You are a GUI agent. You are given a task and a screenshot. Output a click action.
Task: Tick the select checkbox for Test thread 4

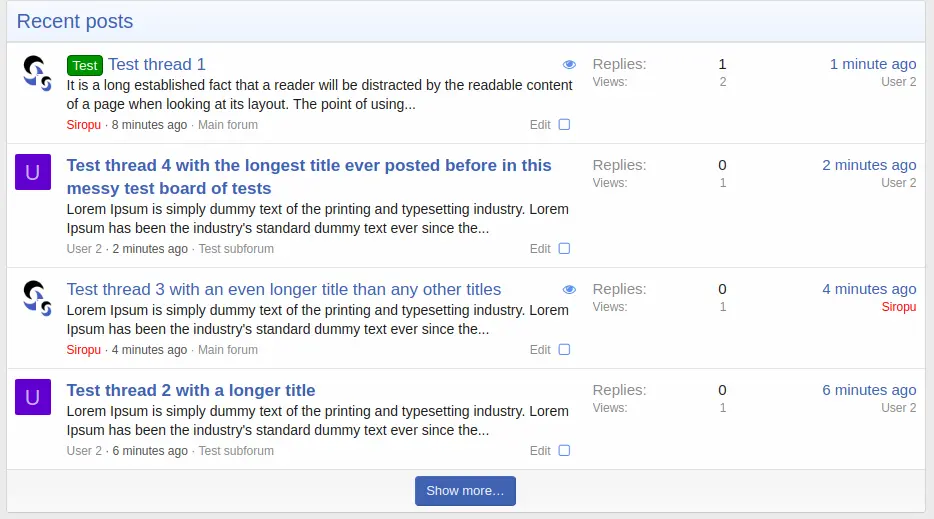[x=564, y=249]
